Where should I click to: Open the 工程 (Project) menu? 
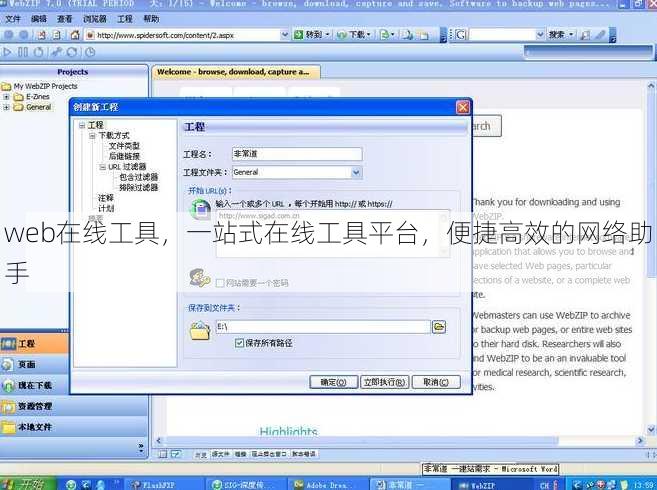coord(125,19)
